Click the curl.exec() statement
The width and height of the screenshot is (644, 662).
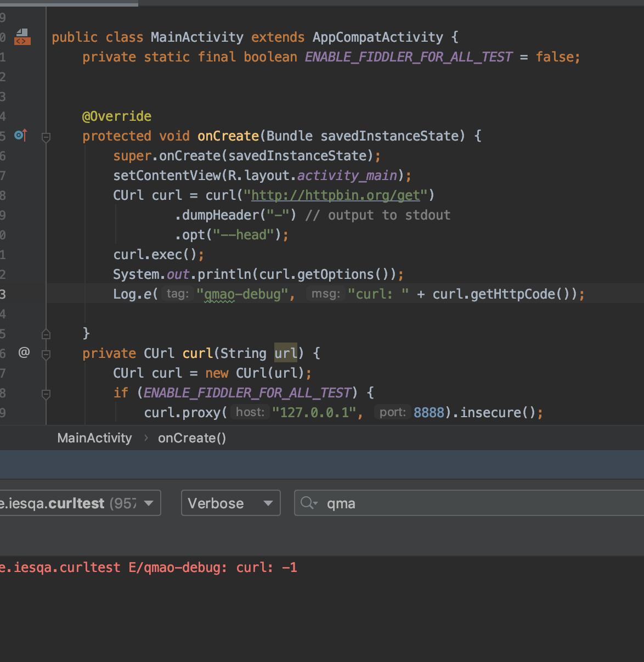pyautogui.click(x=159, y=255)
